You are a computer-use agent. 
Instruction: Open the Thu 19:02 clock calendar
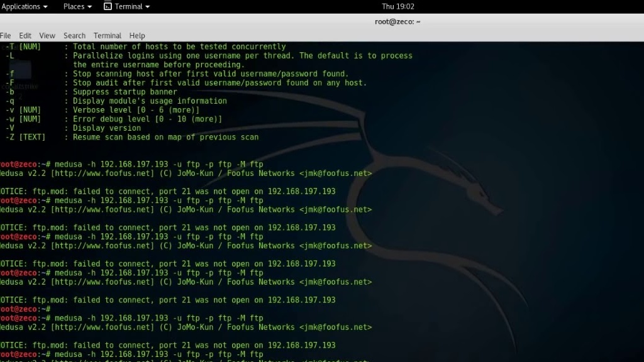(397, 6)
